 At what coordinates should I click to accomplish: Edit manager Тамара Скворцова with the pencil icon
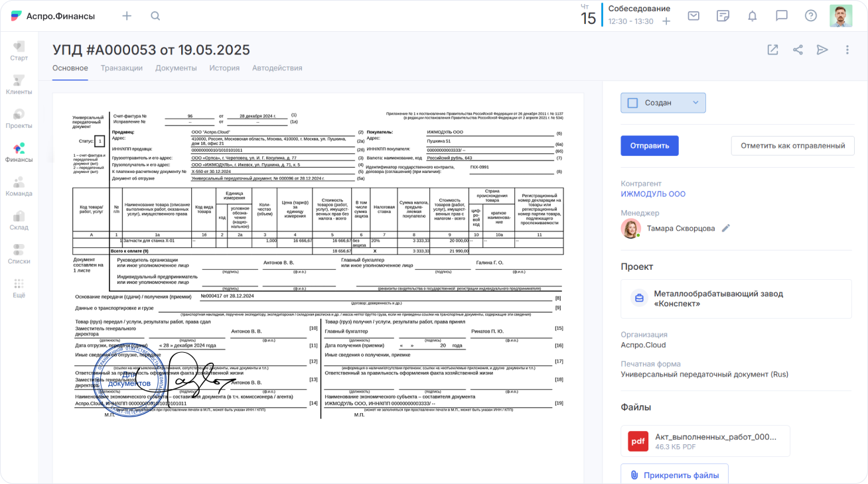tap(726, 227)
